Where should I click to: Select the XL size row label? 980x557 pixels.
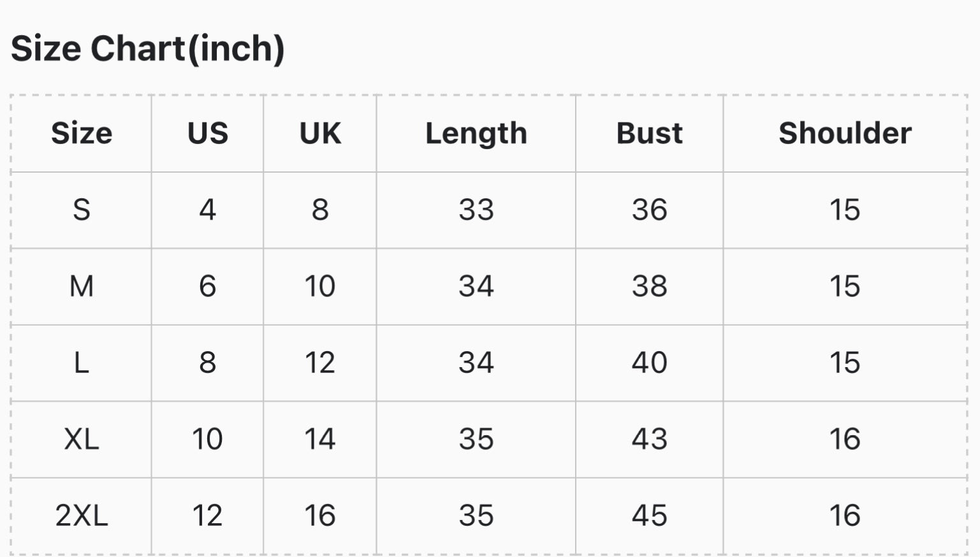coord(82,439)
